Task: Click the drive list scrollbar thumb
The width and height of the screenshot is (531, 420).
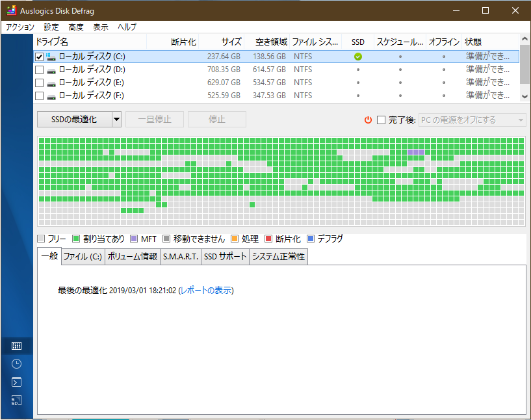Action: (x=525, y=64)
